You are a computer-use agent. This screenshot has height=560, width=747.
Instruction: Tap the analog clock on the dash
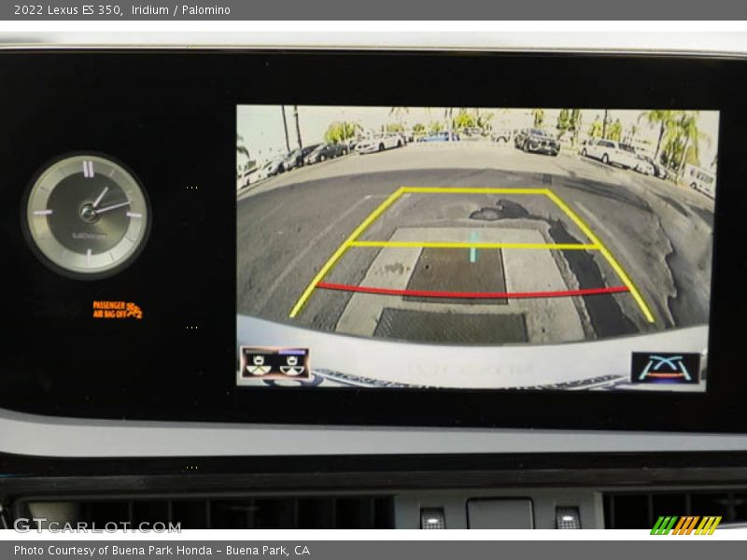tap(87, 216)
